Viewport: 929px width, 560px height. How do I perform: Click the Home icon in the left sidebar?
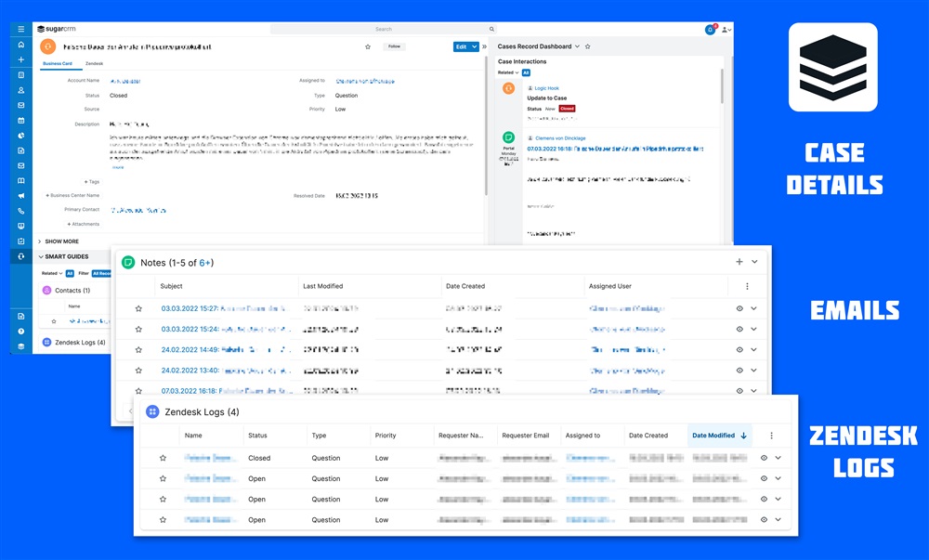20,45
